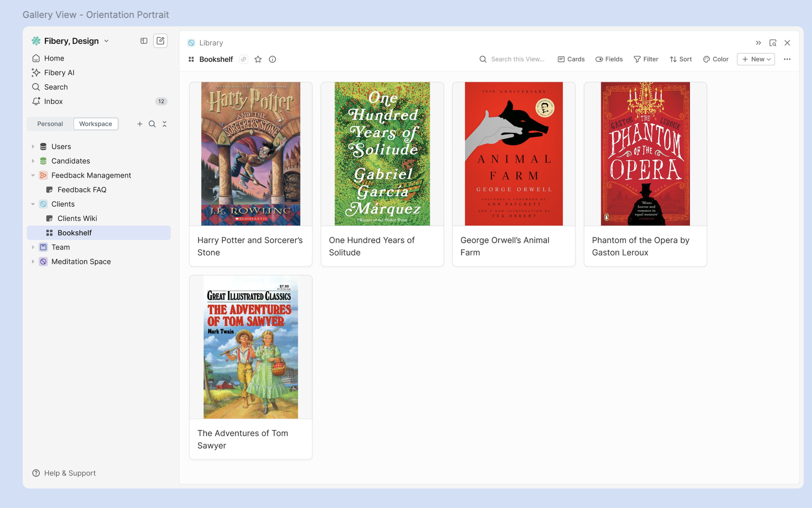Open the Animal Farm book cover card
The height and width of the screenshot is (508, 812).
pos(513,154)
